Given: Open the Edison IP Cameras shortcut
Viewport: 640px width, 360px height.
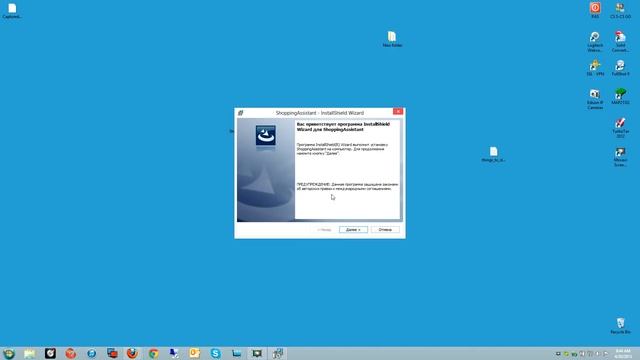Looking at the screenshot, I should click(x=595, y=99).
